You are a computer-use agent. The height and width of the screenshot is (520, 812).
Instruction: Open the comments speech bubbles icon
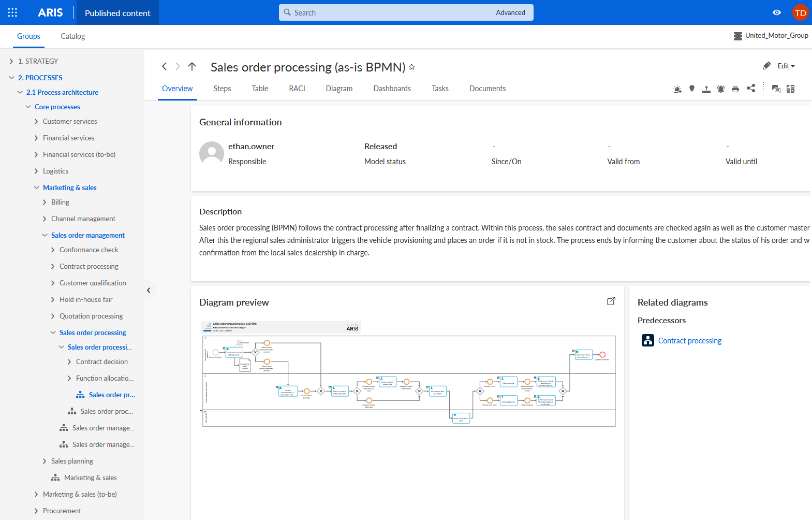[x=776, y=89]
